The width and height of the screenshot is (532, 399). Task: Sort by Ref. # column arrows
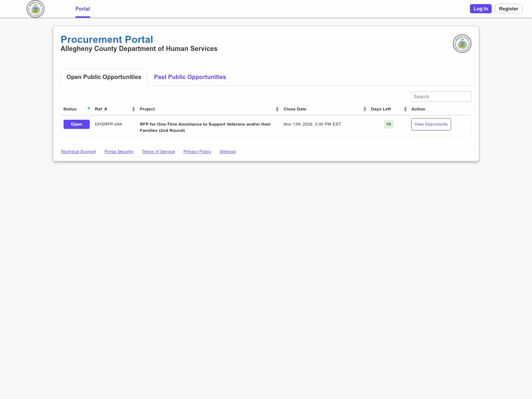pyautogui.click(x=133, y=109)
